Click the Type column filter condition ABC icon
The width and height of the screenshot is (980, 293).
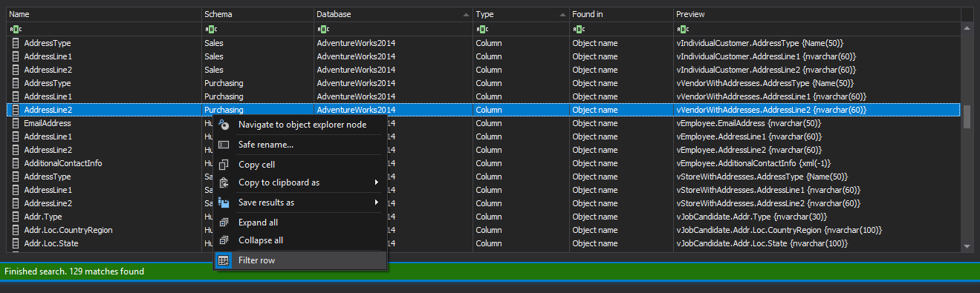[481, 29]
